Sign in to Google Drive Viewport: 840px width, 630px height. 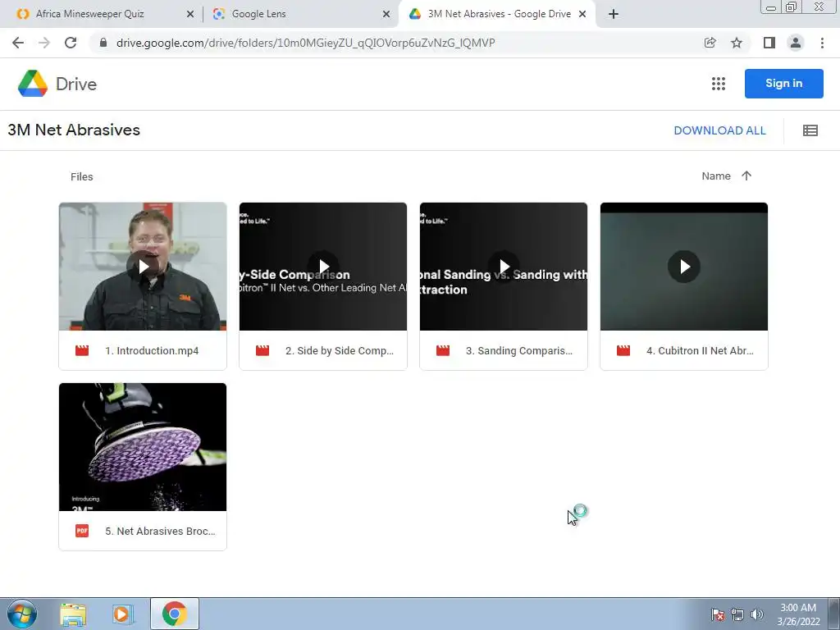click(x=783, y=84)
